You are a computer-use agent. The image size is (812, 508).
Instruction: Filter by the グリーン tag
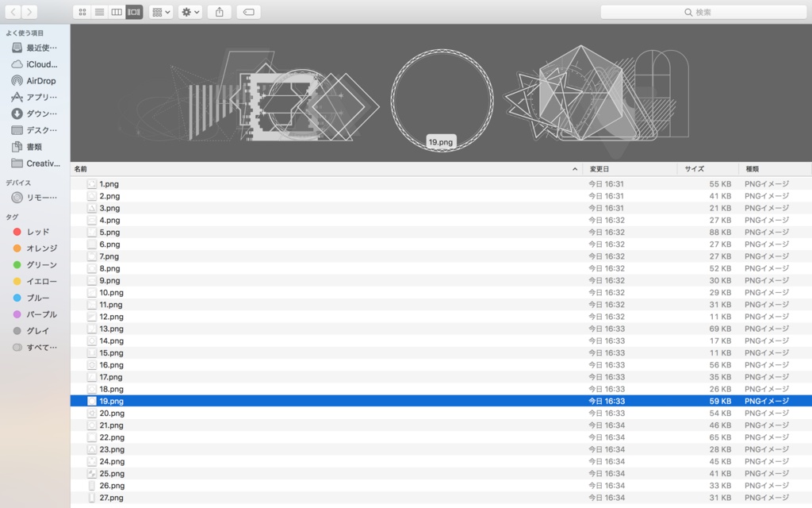(35, 265)
